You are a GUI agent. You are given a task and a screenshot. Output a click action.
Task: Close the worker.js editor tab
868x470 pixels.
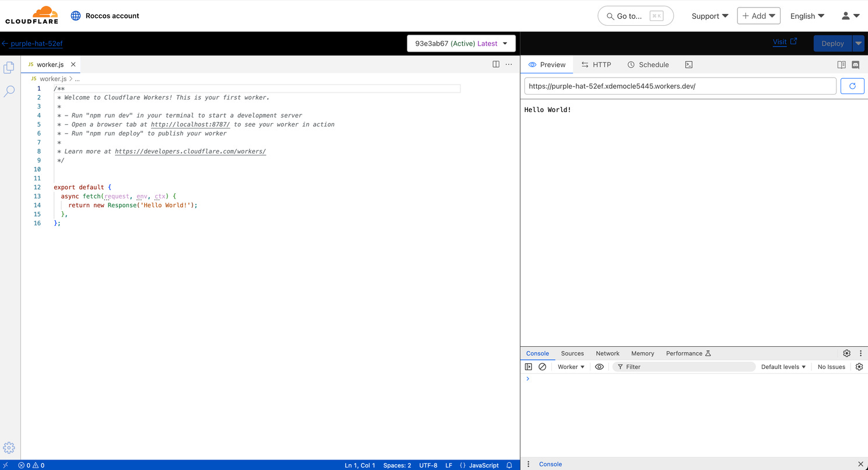pos(73,65)
